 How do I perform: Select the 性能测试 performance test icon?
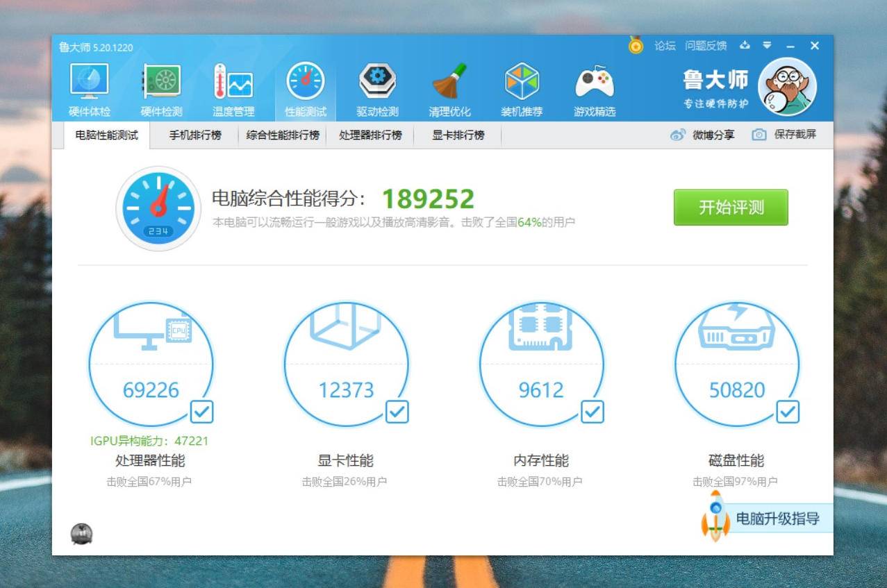coord(304,83)
